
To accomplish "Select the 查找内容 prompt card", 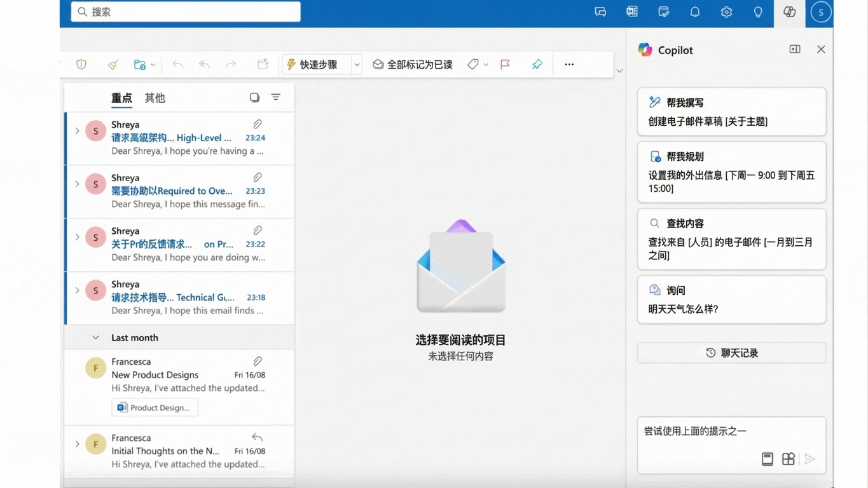I will (731, 239).
